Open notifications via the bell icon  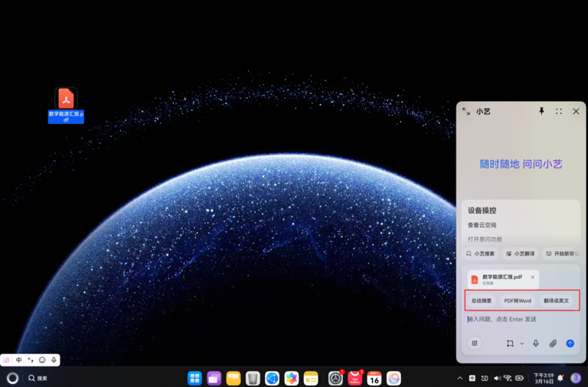tap(560, 379)
